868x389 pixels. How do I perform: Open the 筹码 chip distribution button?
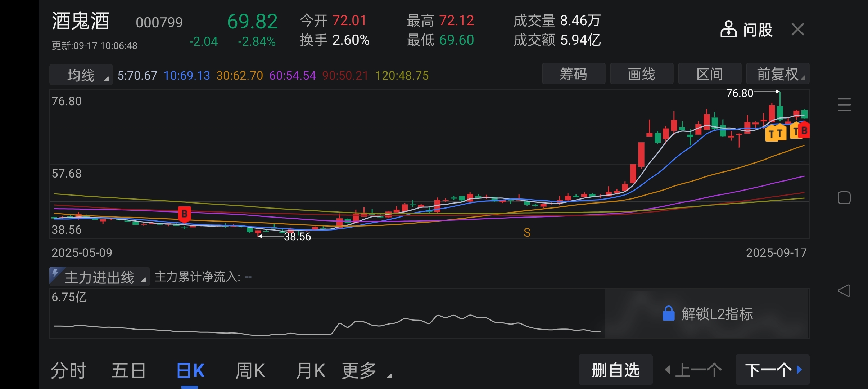[574, 74]
